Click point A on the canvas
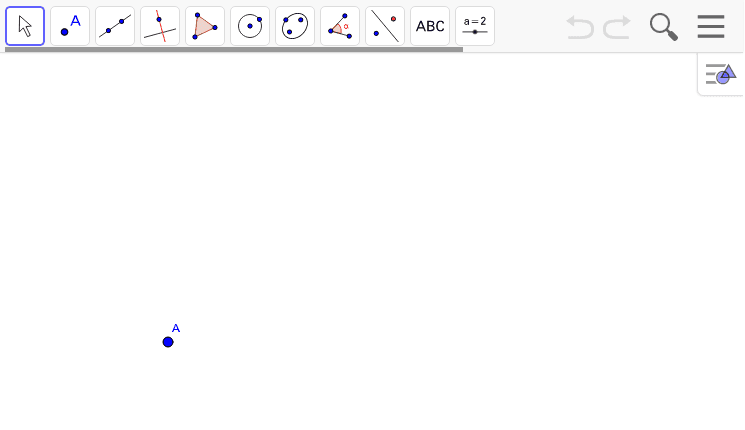 (168, 342)
